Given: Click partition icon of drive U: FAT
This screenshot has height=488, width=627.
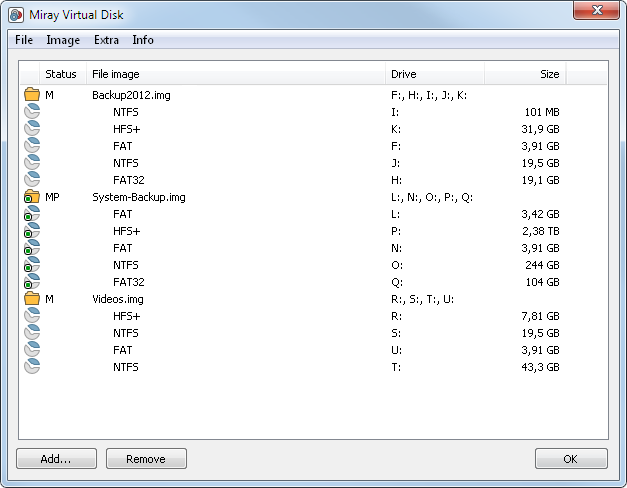Looking at the screenshot, I should pyautogui.click(x=32, y=350).
